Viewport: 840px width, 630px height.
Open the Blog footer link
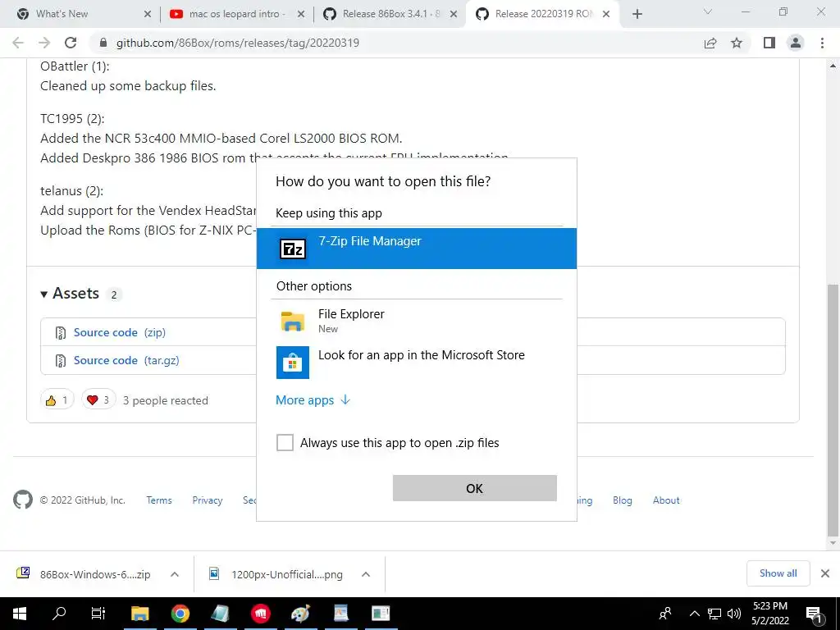point(623,500)
